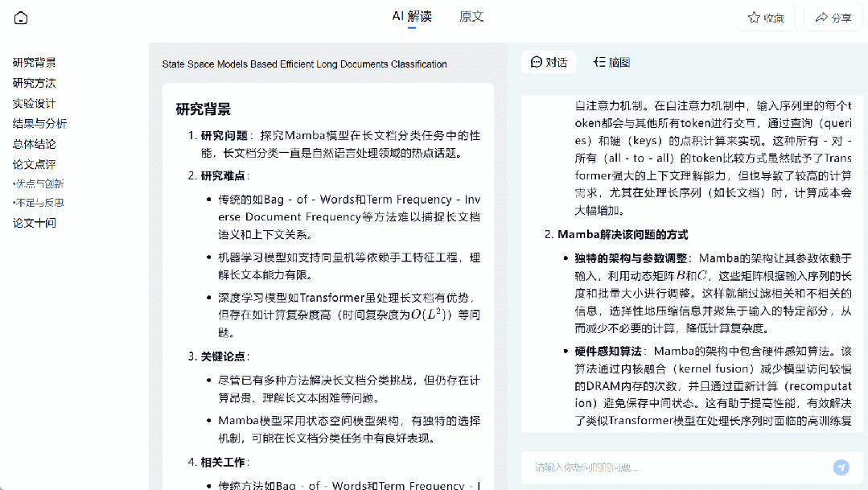Click the home icon in top-left corner
This screenshot has height=490, width=868.
coord(22,16)
